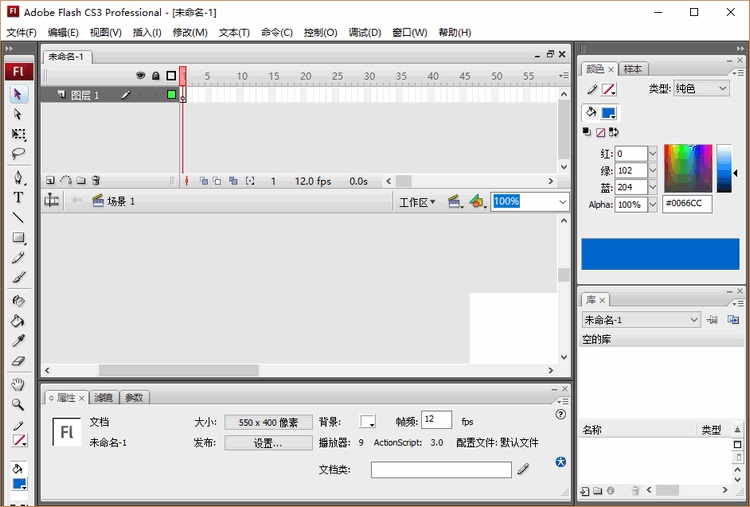The image size is (750, 507).
Task: Open the 工作区 workspace dropdown
Action: (417, 202)
